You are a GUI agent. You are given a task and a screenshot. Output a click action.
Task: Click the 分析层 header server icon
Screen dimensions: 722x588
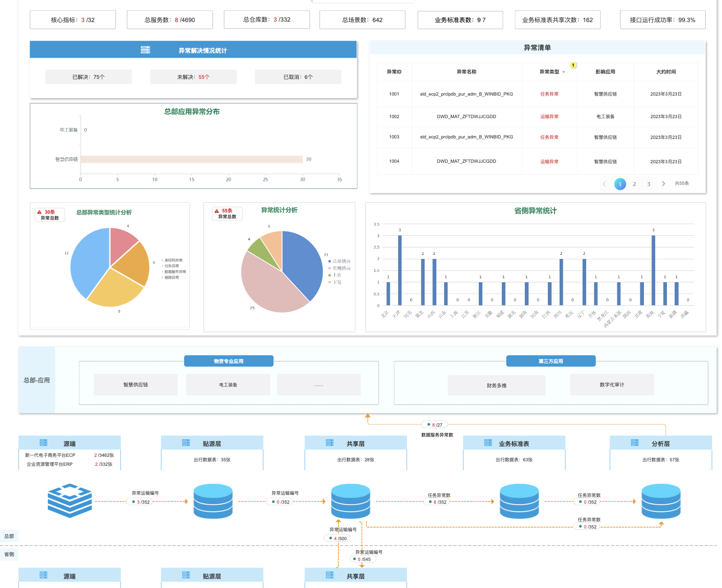[x=634, y=443]
